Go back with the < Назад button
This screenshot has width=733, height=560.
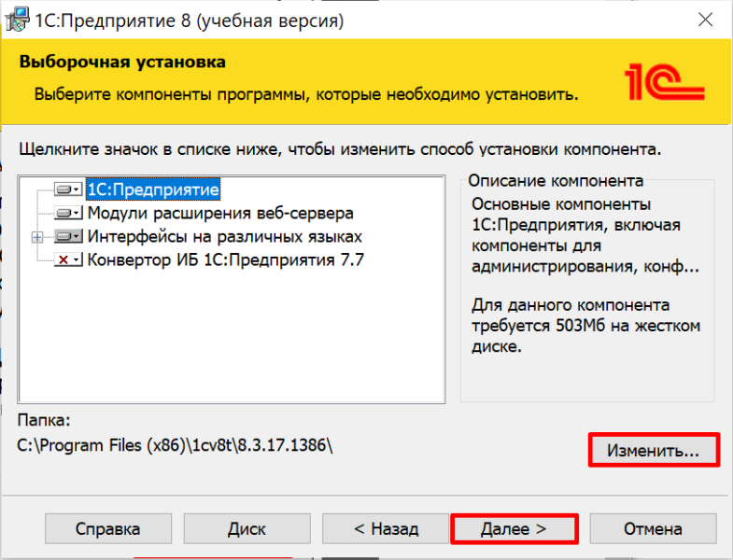pos(386,529)
